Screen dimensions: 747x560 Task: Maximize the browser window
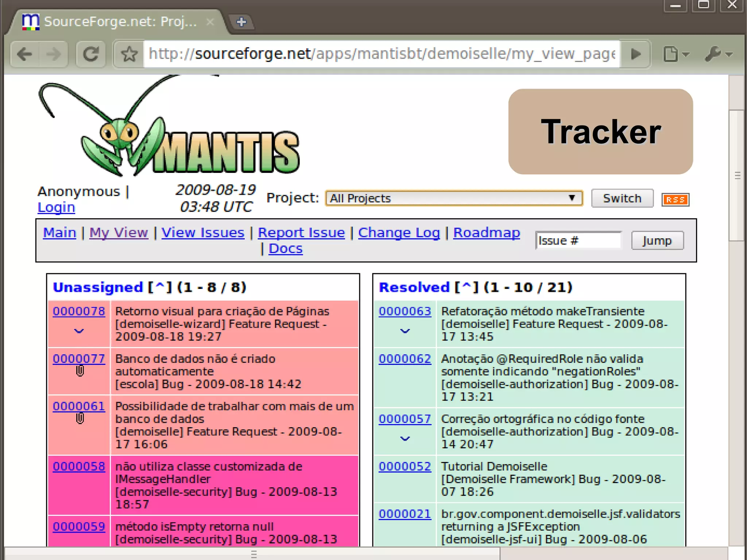click(x=703, y=6)
